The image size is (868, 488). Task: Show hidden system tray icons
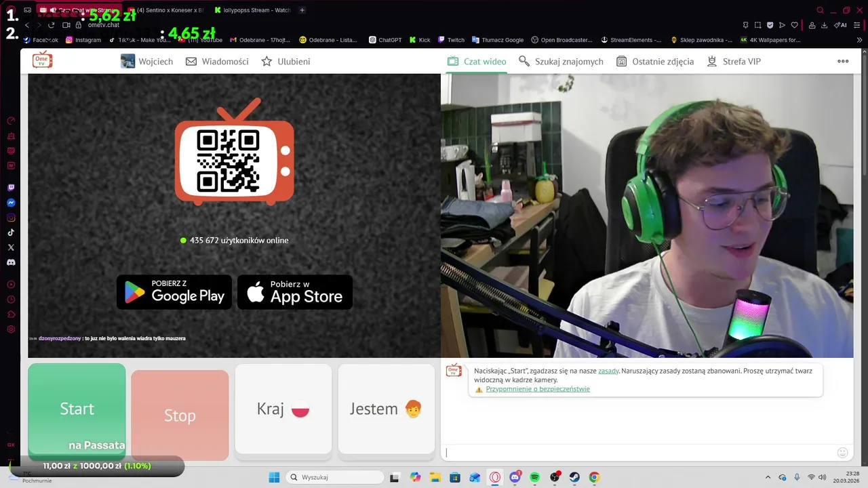coord(768,477)
